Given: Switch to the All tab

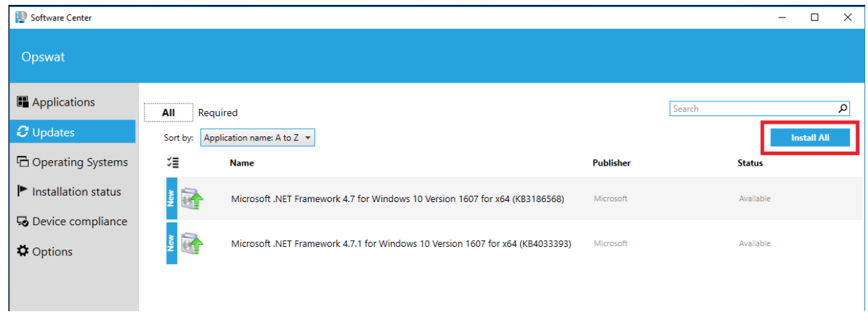Looking at the screenshot, I should pos(168,113).
